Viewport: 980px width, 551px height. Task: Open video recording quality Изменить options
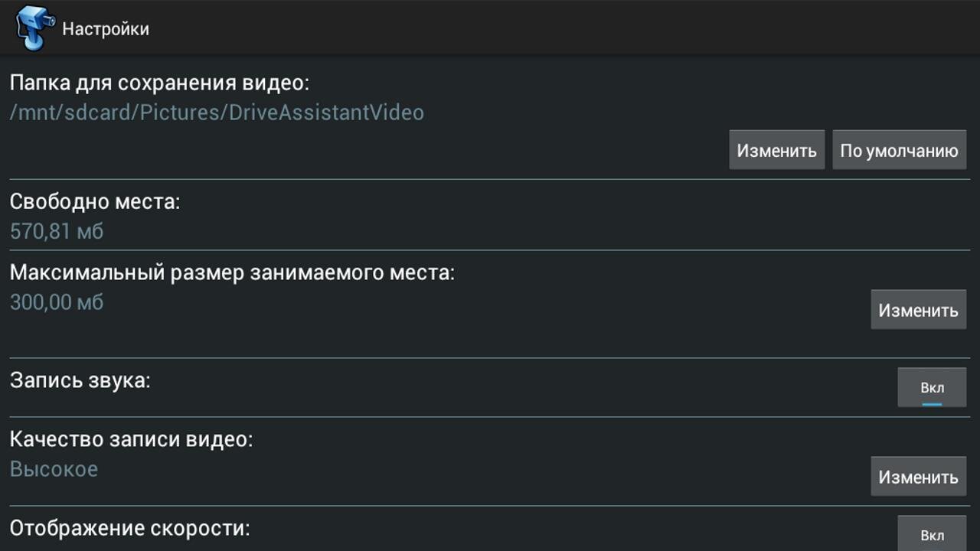pos(918,477)
